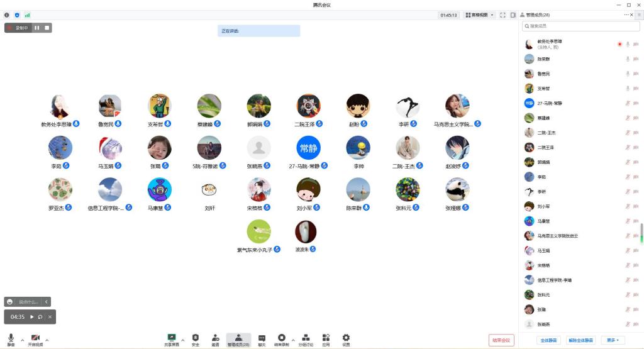Toggle camera with 开启视频 button
Image resolution: width=644 pixels, height=349 pixels.
(35, 338)
